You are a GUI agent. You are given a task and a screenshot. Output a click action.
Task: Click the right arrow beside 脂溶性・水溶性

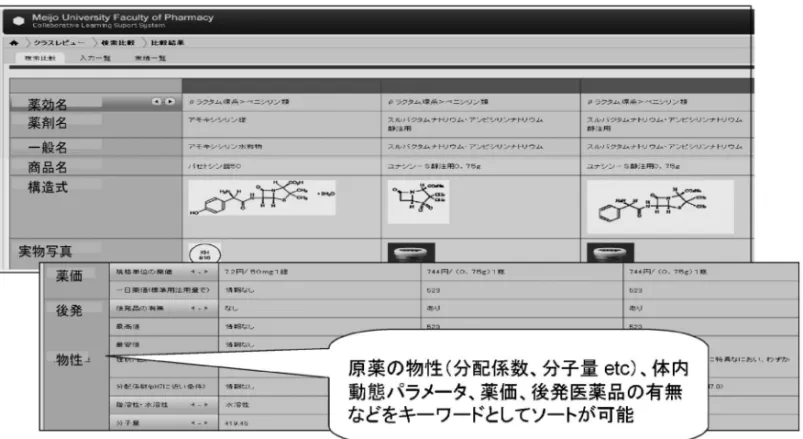204,405
